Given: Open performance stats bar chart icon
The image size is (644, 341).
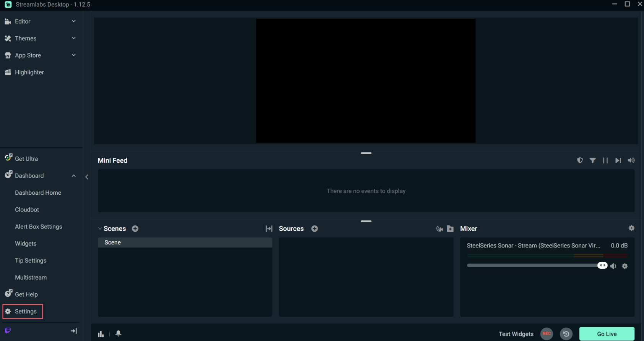Looking at the screenshot, I should (x=101, y=334).
